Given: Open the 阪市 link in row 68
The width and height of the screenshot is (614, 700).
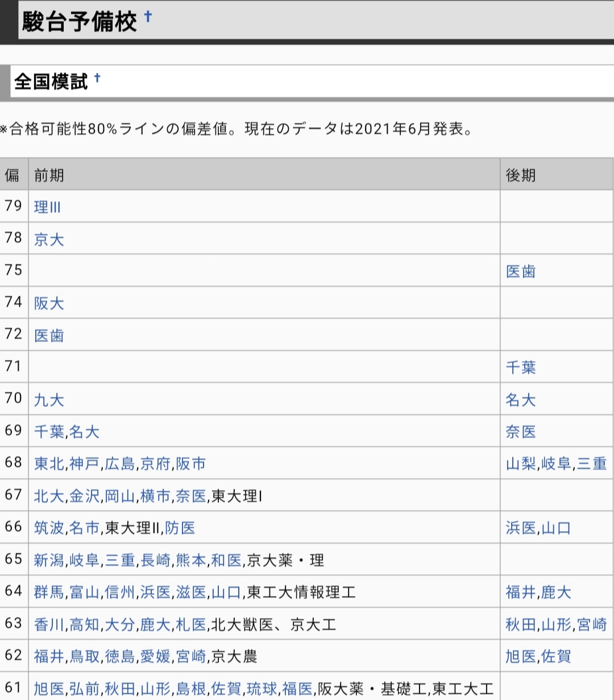Looking at the screenshot, I should click(x=190, y=463).
